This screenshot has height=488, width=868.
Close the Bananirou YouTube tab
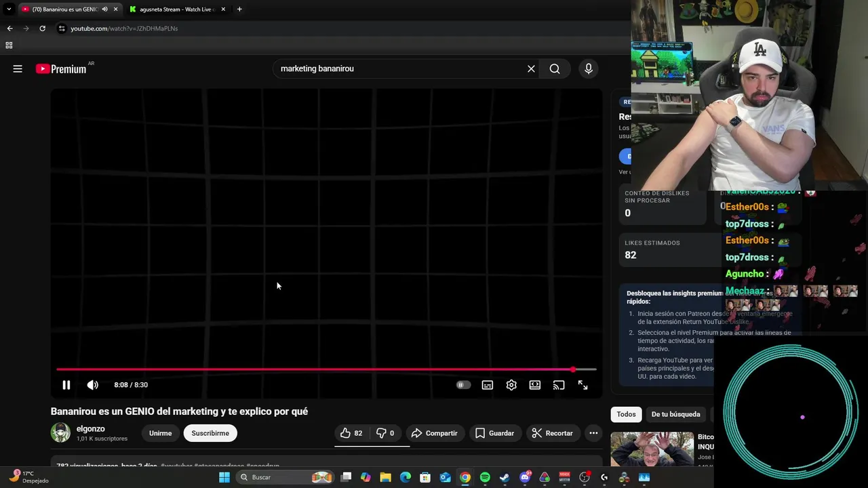tap(115, 9)
